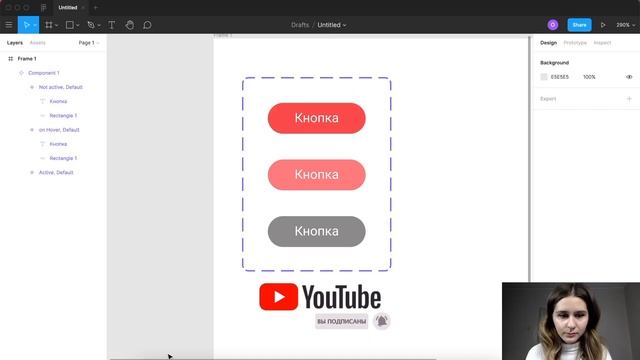Click the light pink Кнопка button

[316, 175]
